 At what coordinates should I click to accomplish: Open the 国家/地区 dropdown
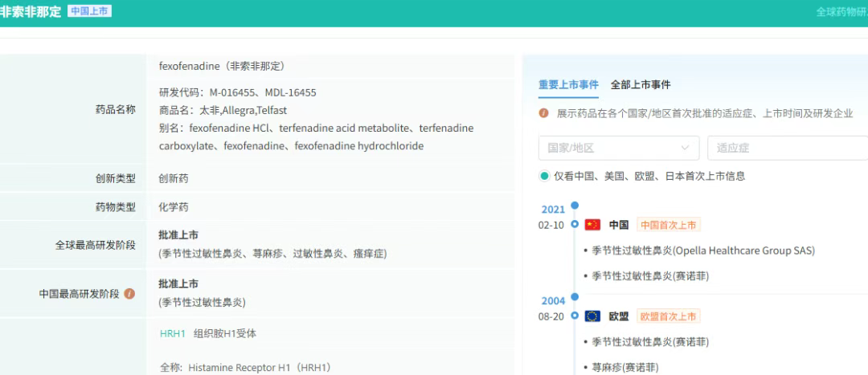(x=619, y=149)
